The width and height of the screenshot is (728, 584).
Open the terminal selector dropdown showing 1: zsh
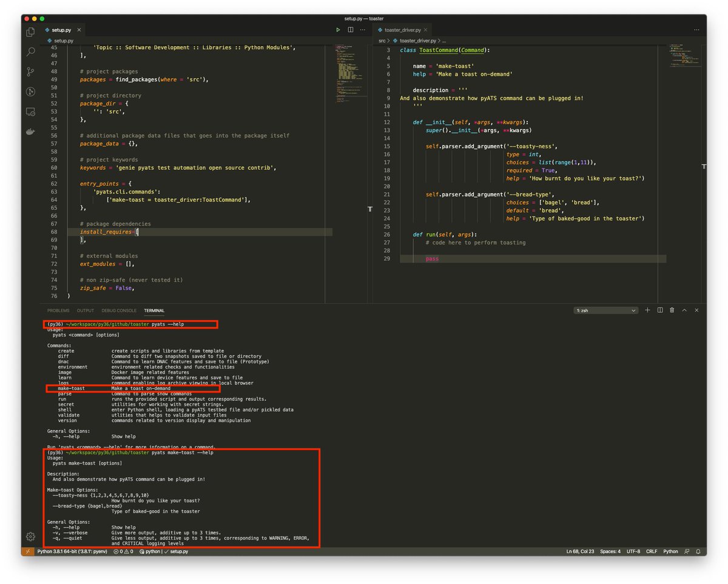coord(605,310)
